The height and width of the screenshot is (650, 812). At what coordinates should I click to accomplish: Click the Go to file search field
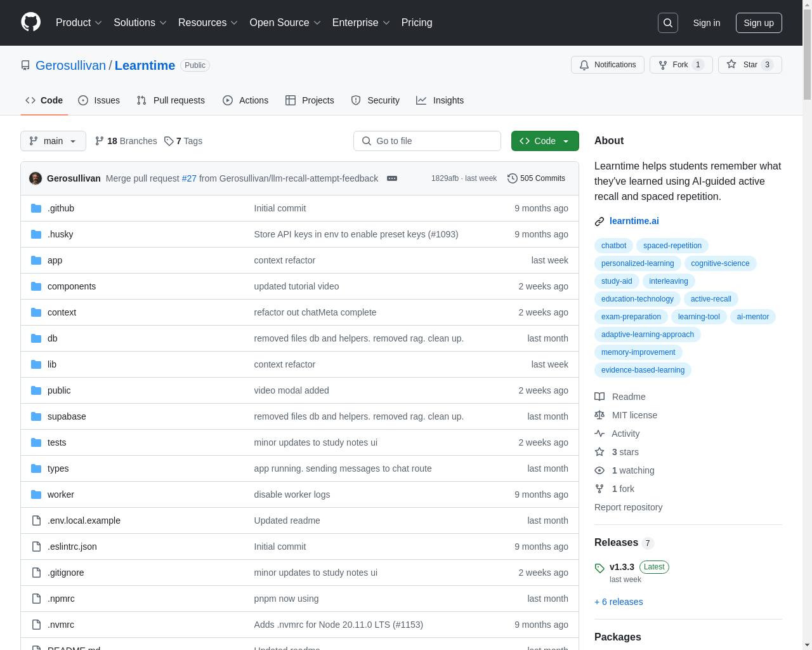tap(427, 141)
